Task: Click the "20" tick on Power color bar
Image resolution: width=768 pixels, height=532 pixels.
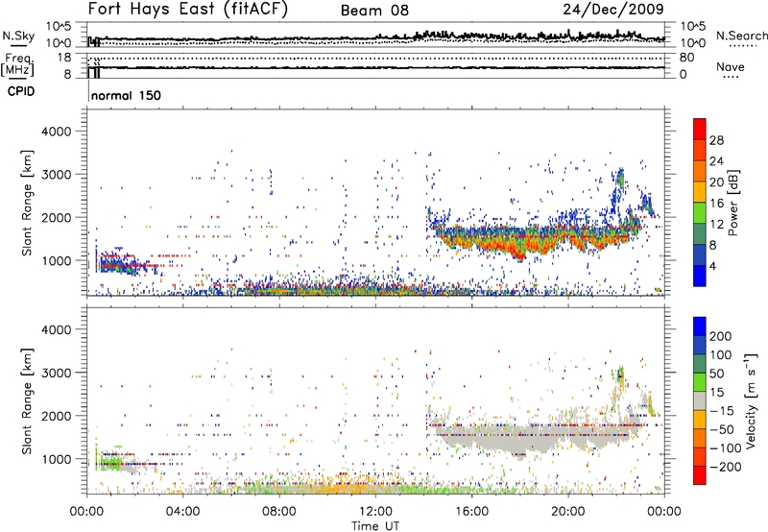Action: tap(716, 182)
